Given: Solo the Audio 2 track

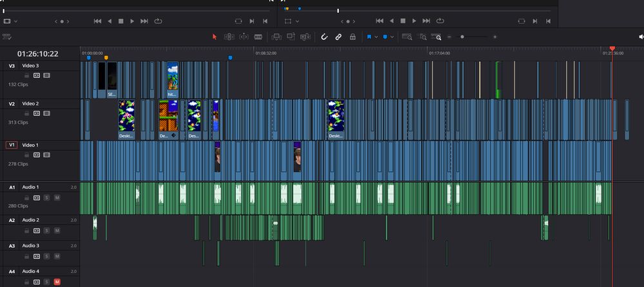Looking at the screenshot, I should pyautogui.click(x=46, y=231).
